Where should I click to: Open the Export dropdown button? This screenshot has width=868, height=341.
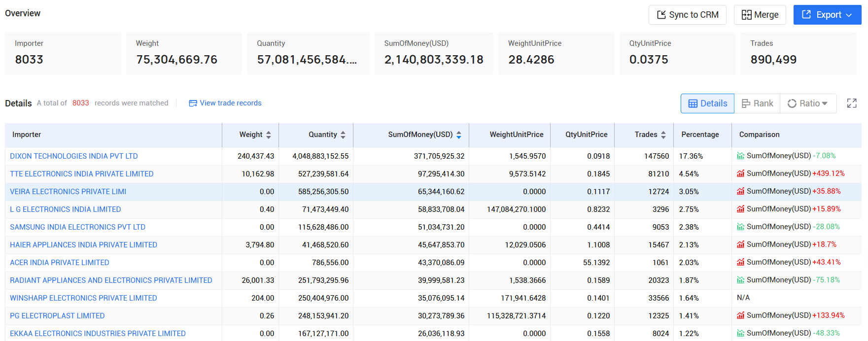(827, 15)
